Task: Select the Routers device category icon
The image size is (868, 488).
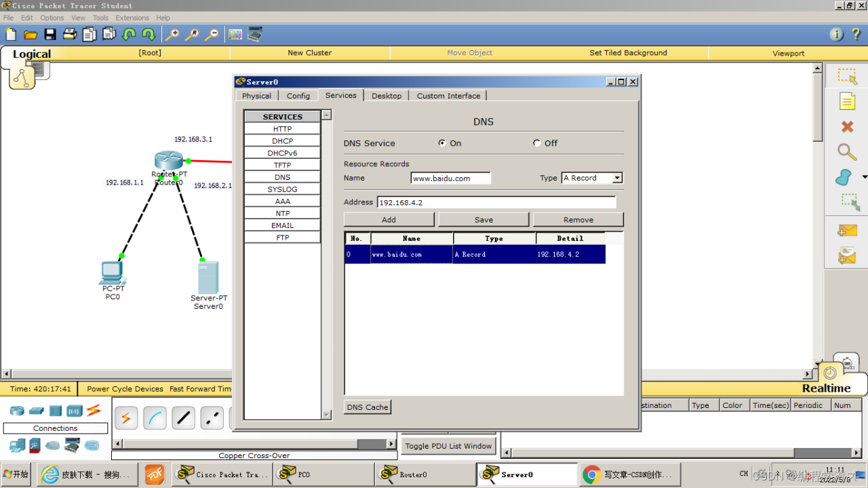Action: tap(17, 411)
